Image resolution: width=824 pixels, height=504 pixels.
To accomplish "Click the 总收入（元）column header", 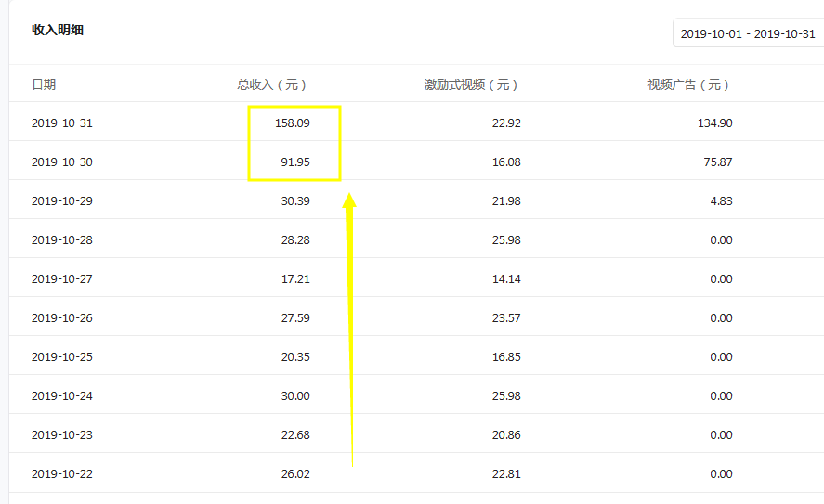I will [271, 84].
